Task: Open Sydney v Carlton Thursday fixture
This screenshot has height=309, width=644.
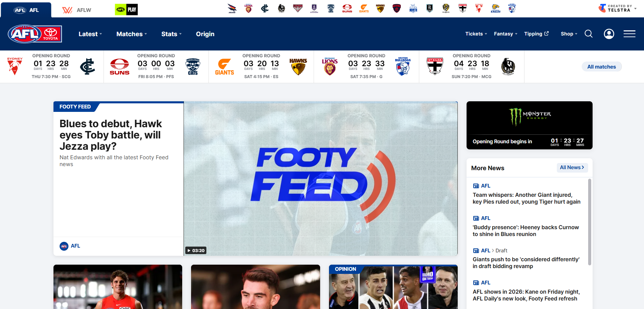Action: pos(51,67)
